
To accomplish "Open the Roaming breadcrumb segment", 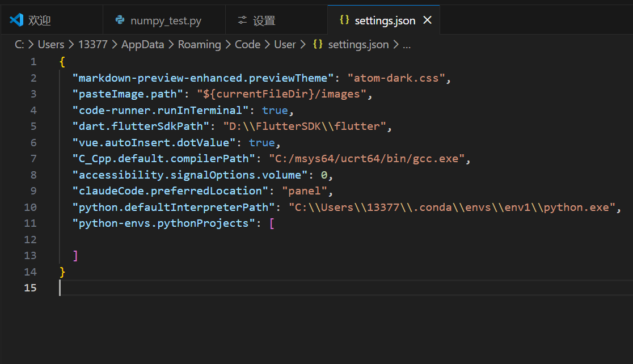I will [200, 44].
